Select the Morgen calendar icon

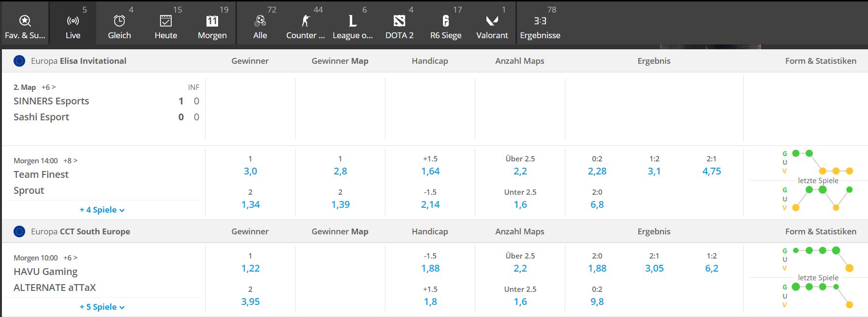point(212,21)
